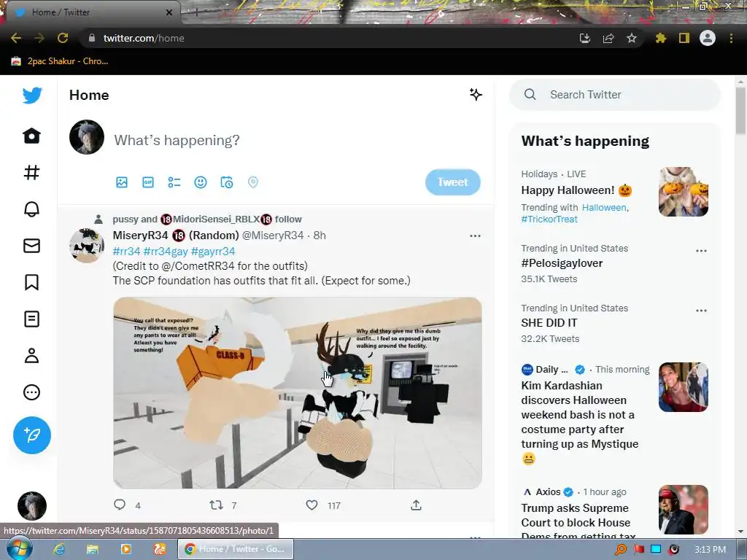Open the 2pac Shakur bookmark
This screenshot has height=560, width=747.
(60, 61)
